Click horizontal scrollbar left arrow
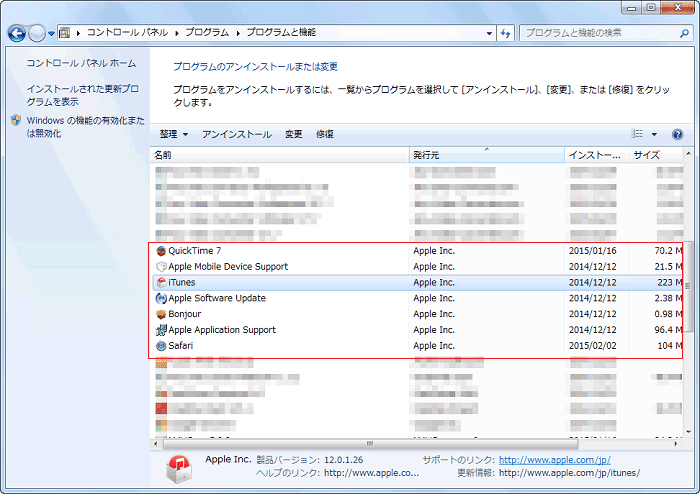Screen dimensions: 700x494 point(155,444)
